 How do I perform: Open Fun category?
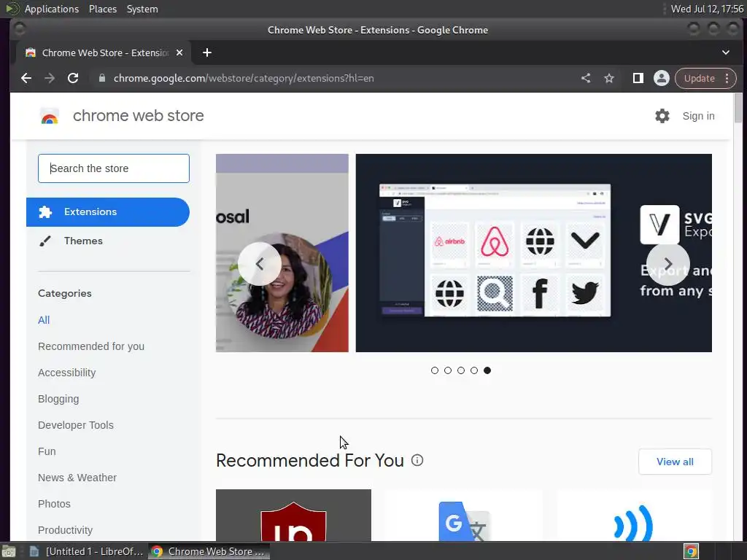pos(47,451)
